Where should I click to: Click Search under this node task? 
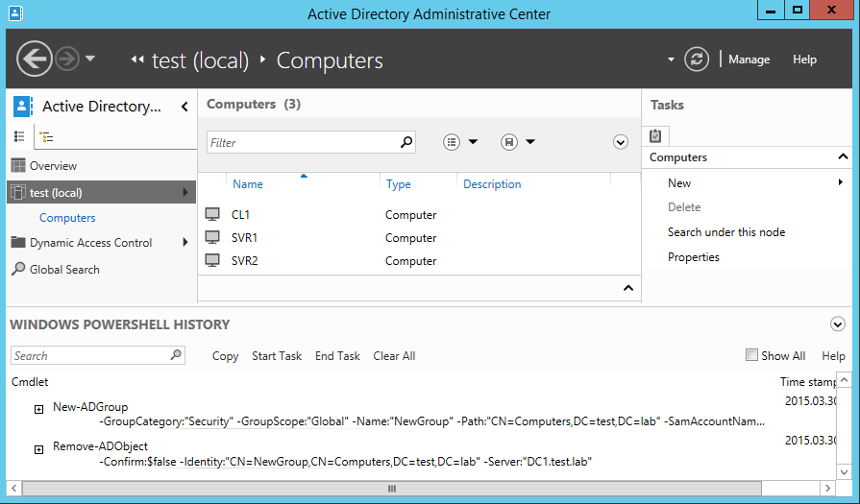726,232
